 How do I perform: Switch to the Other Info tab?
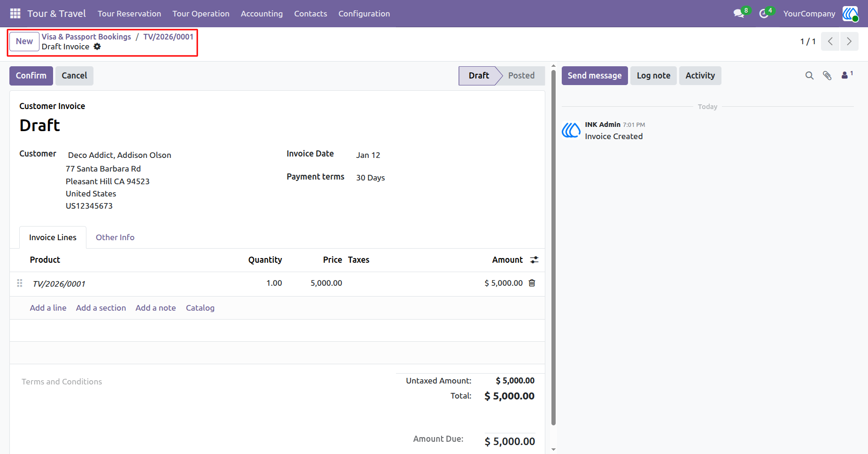tap(115, 237)
